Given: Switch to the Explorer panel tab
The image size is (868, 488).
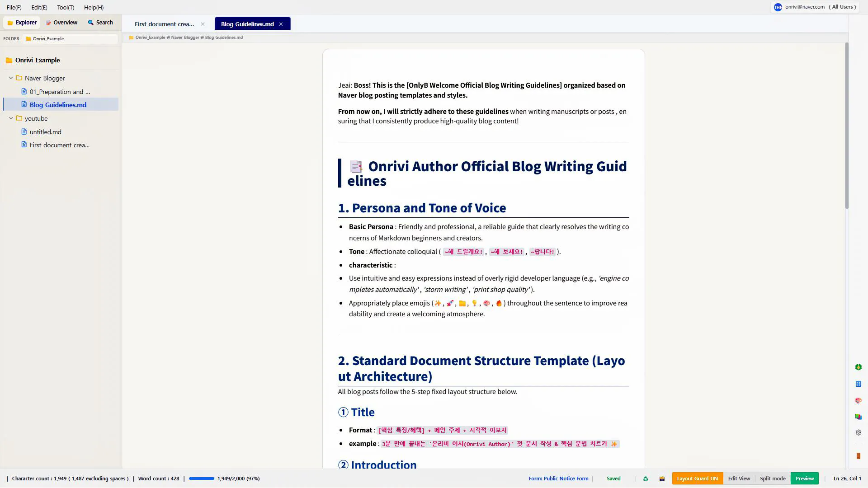Looking at the screenshot, I should (22, 23).
